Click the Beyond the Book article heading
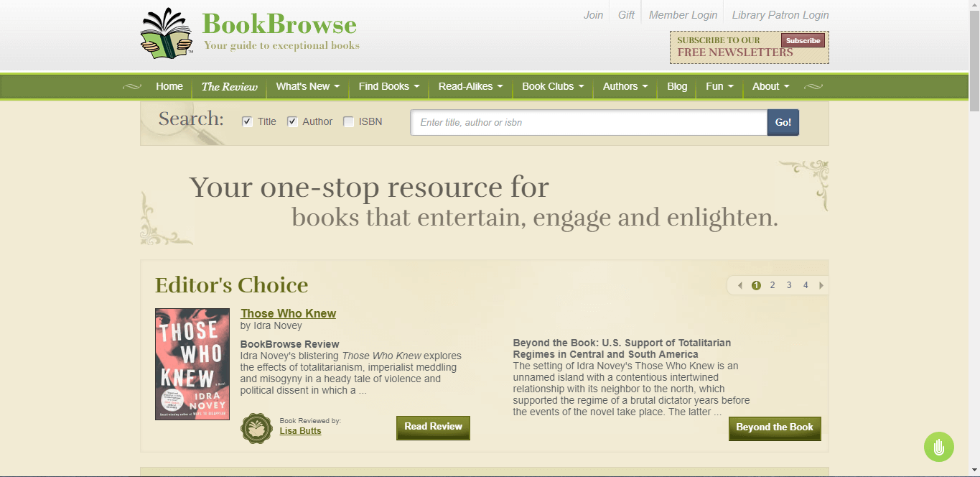Screen dimensions: 980x477 click(x=622, y=348)
